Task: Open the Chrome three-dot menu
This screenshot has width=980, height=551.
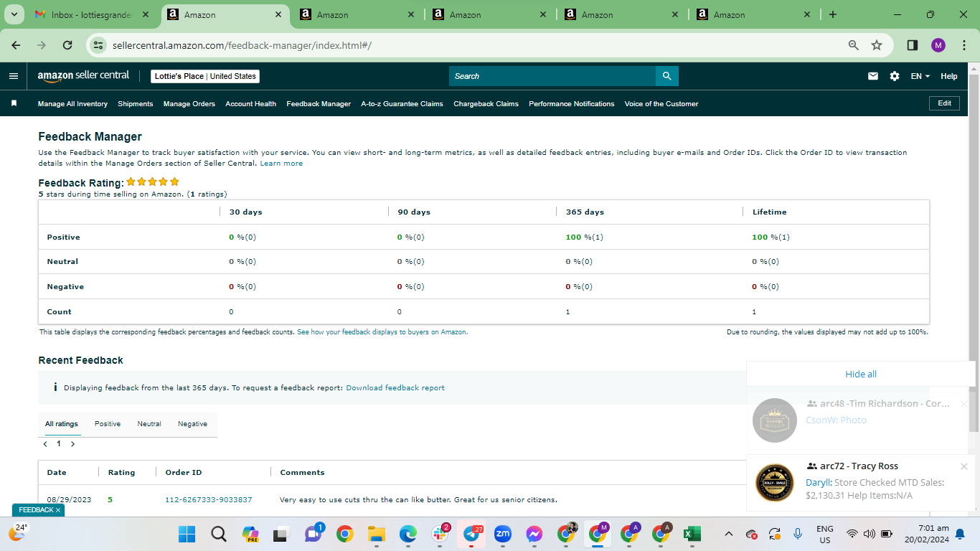Action: tap(963, 45)
